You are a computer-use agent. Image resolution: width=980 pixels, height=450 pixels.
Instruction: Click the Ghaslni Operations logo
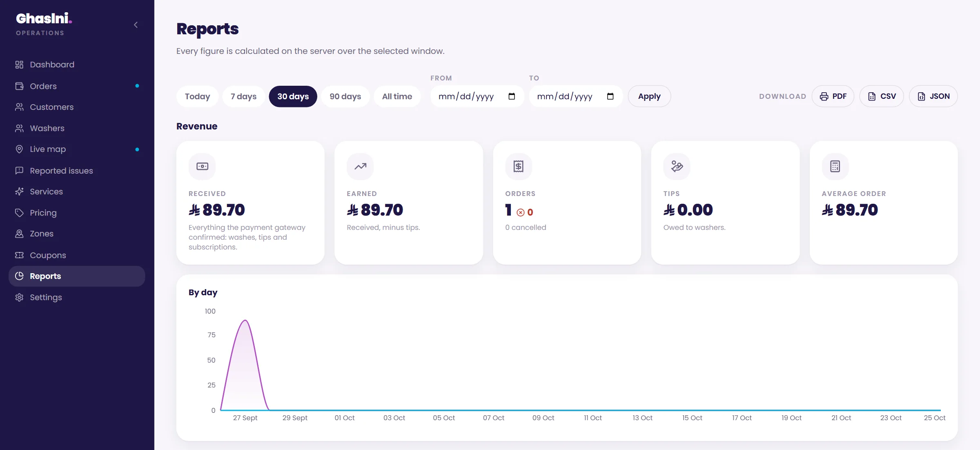44,24
